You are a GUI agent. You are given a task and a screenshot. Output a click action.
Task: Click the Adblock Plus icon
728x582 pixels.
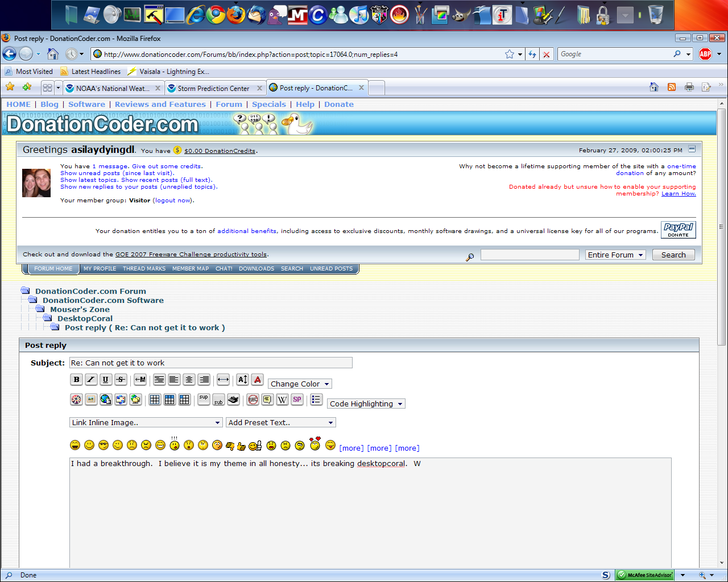(x=705, y=54)
